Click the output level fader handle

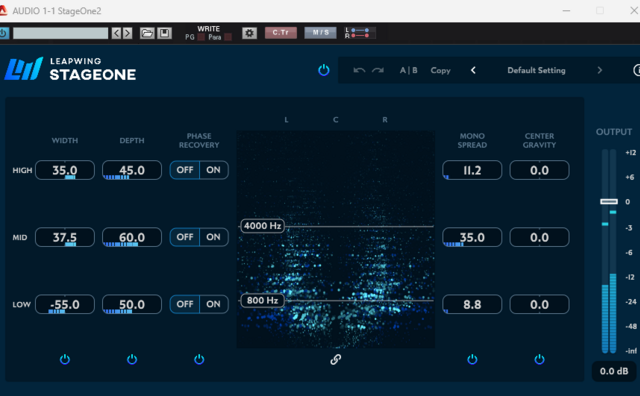click(609, 201)
